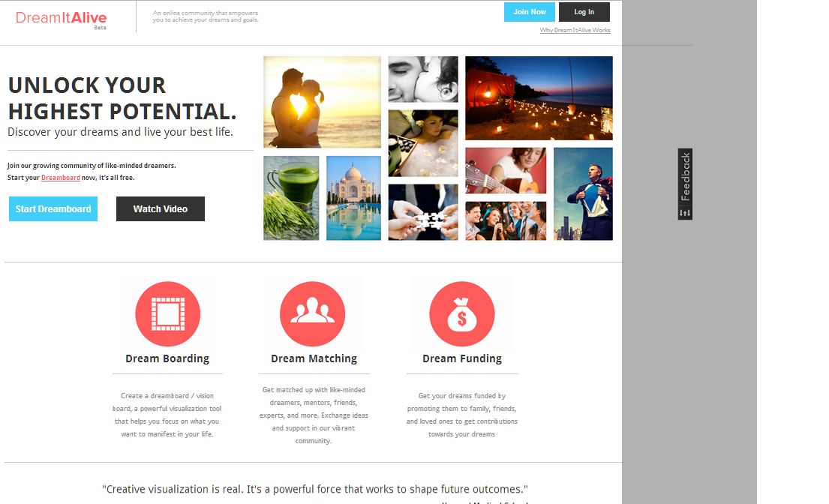Image resolution: width=829 pixels, height=504 pixels.
Task: Click the Join Now button
Action: click(529, 12)
